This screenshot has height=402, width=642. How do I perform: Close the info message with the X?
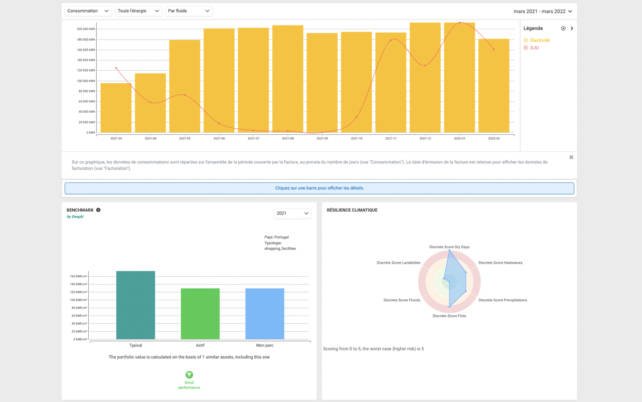[571, 157]
